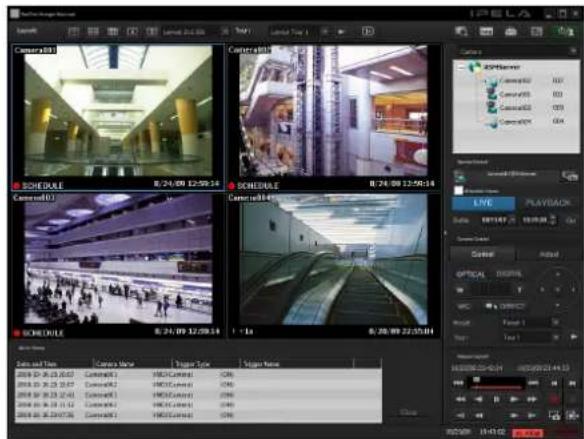Open the Layout 2x2 selection dropdown
Image resolution: width=584 pixels, height=439 pixels.
coord(195,32)
